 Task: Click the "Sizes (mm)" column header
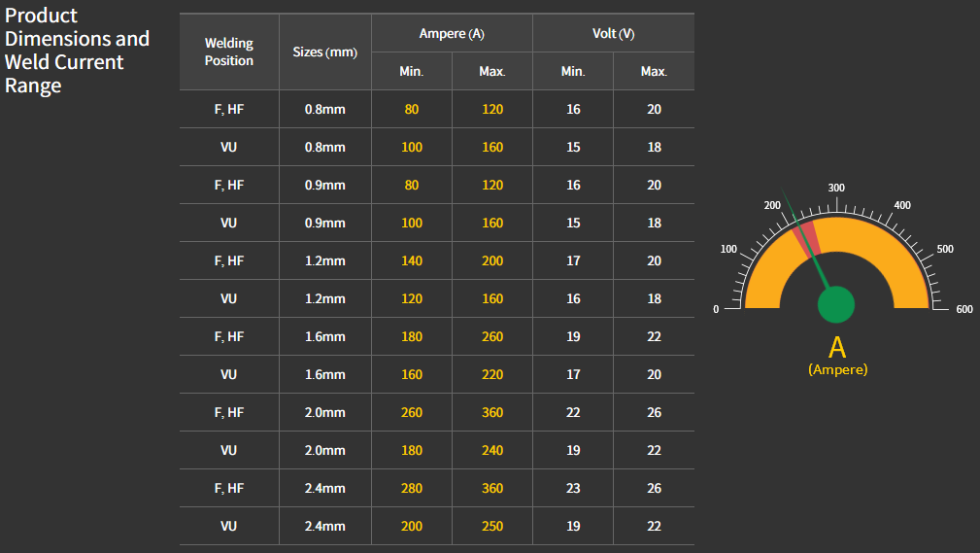pos(324,52)
